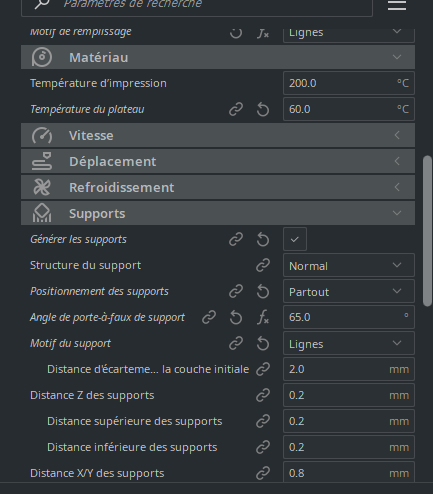The width and height of the screenshot is (433, 494).
Task: Click the Déplacement travel icon
Action: coord(42,161)
